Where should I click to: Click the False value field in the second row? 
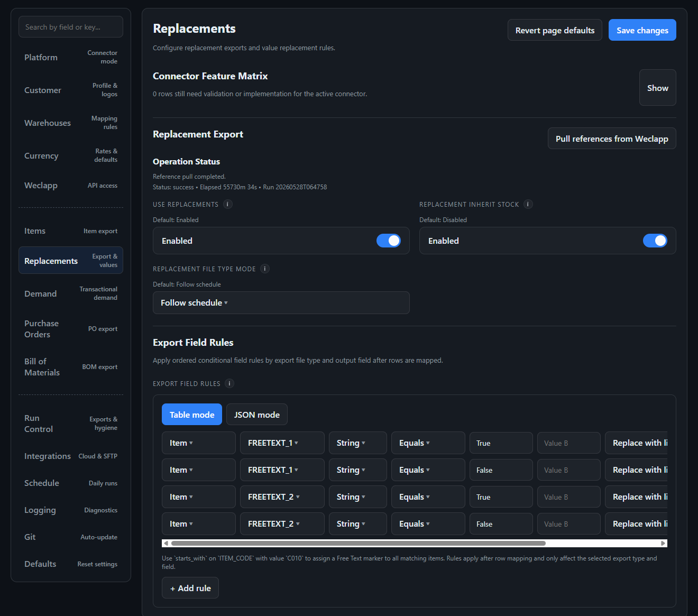tap(501, 470)
